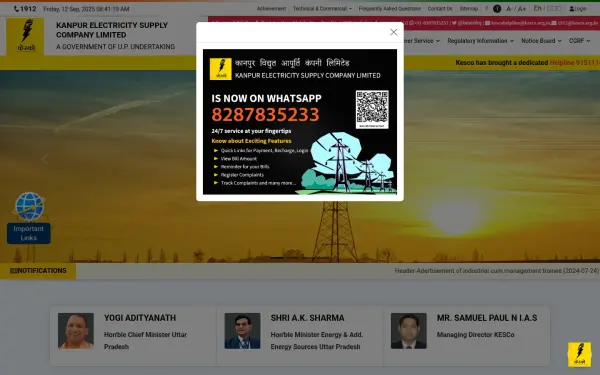Click the MR. SAMUEL PAUL N I.A.S heading
The width and height of the screenshot is (600, 375).
(487, 318)
